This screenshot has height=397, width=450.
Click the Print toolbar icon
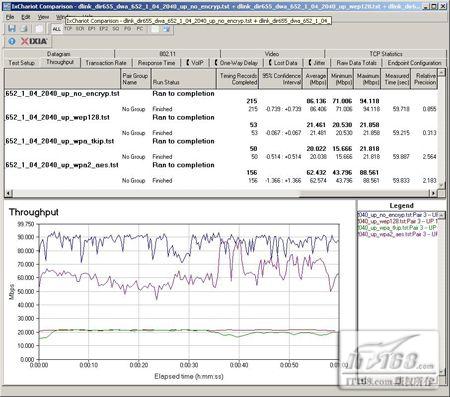[x=24, y=29]
